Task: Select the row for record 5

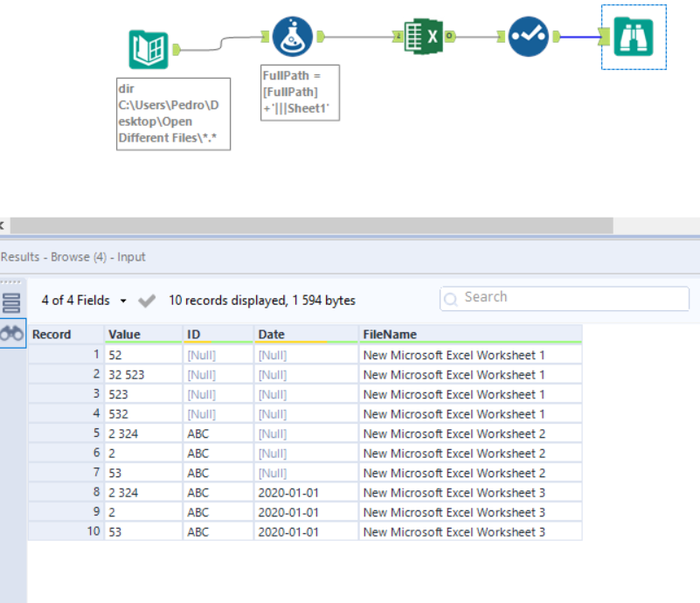Action: tap(262, 433)
